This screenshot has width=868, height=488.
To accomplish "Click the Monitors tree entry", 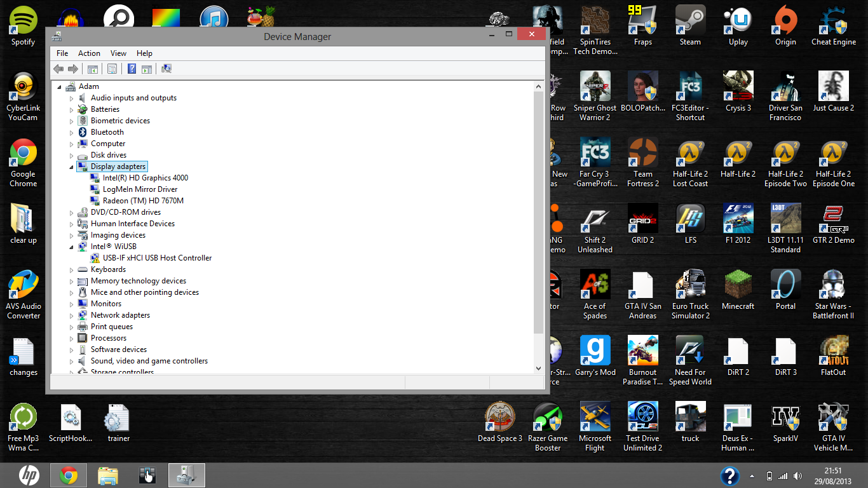I will (106, 304).
